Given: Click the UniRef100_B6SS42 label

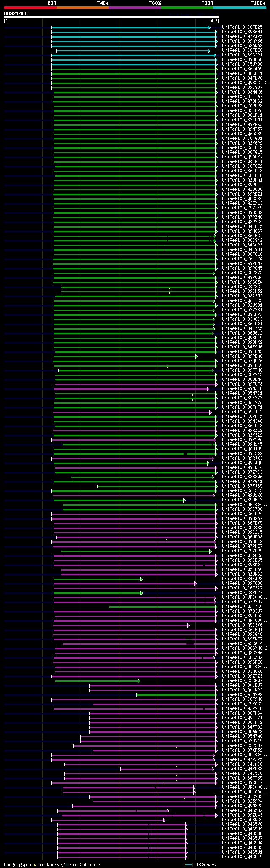Looking at the screenshot, I should coord(242,241).
